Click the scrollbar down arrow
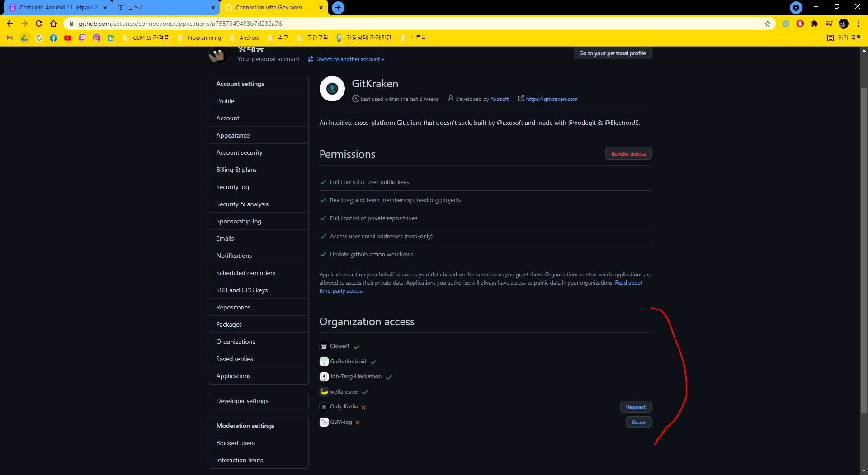 click(864, 471)
